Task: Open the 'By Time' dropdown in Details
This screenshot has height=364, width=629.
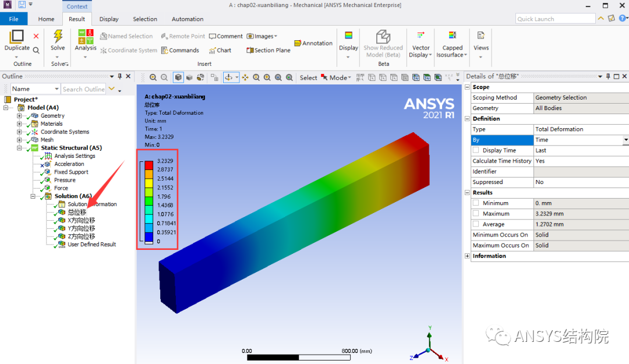Action: coord(624,139)
